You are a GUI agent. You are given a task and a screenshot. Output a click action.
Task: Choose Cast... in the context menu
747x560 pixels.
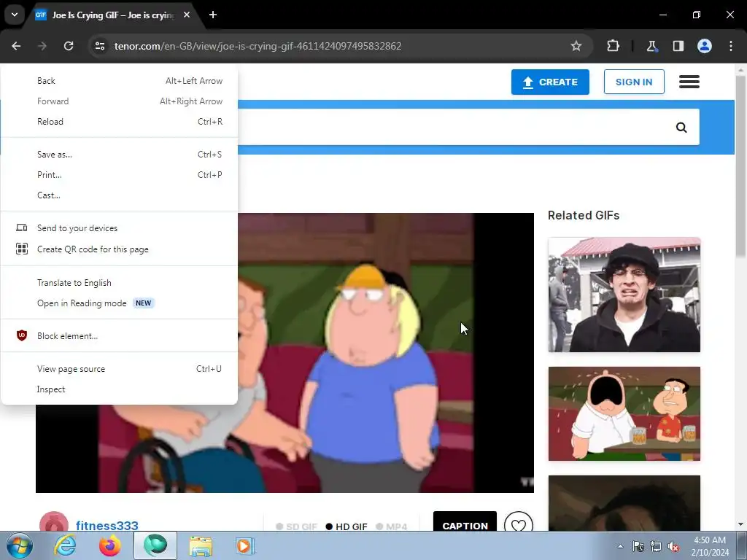[x=119, y=195]
